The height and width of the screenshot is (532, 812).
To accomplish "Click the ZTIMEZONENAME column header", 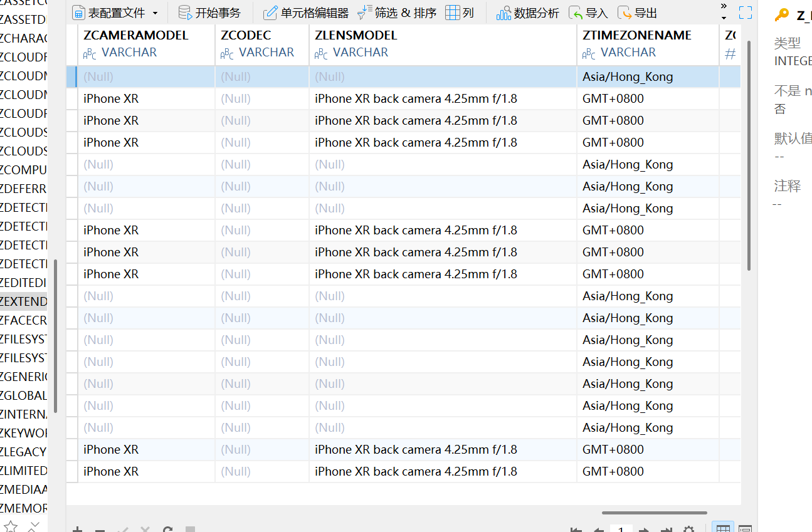I will [637, 36].
